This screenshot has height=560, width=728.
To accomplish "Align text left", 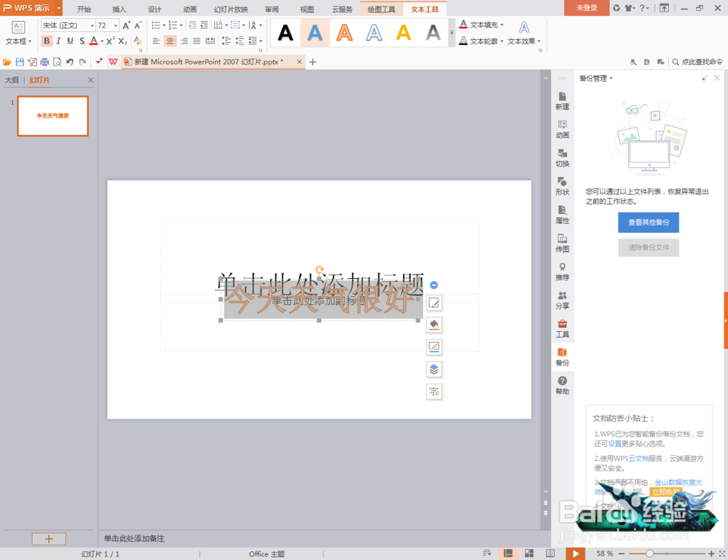I will click(x=157, y=41).
